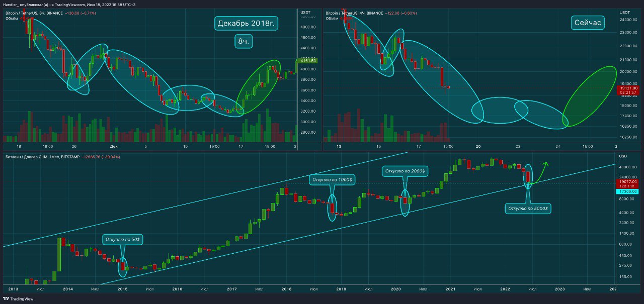This screenshot has width=644, height=304.
Task: Click the 2800.00 price scale value
Action: tap(307, 132)
